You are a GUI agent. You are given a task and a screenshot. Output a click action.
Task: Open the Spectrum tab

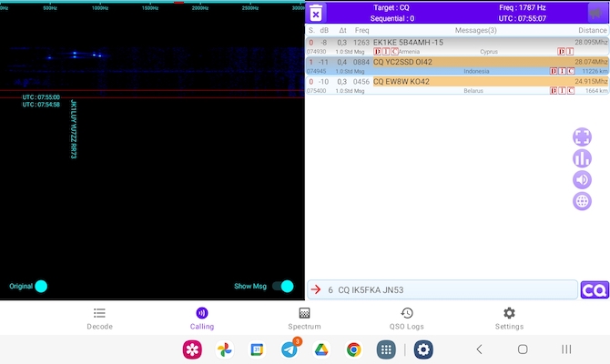[304, 318]
